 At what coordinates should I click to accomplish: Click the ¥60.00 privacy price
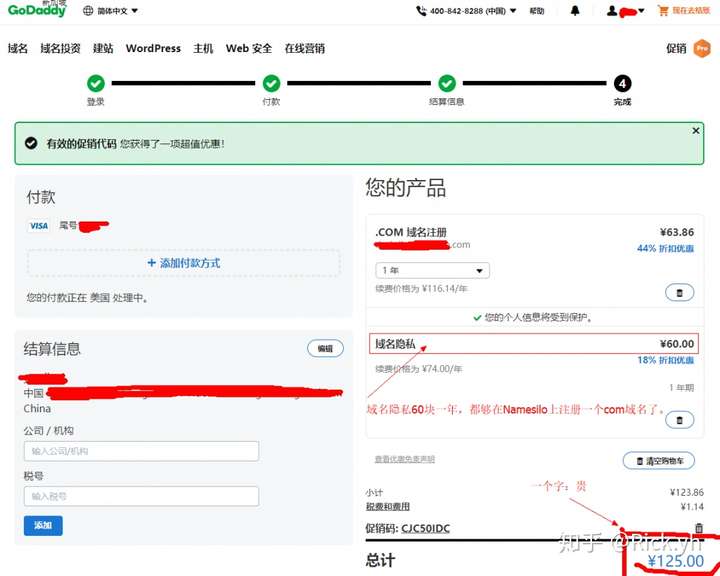pos(677,344)
